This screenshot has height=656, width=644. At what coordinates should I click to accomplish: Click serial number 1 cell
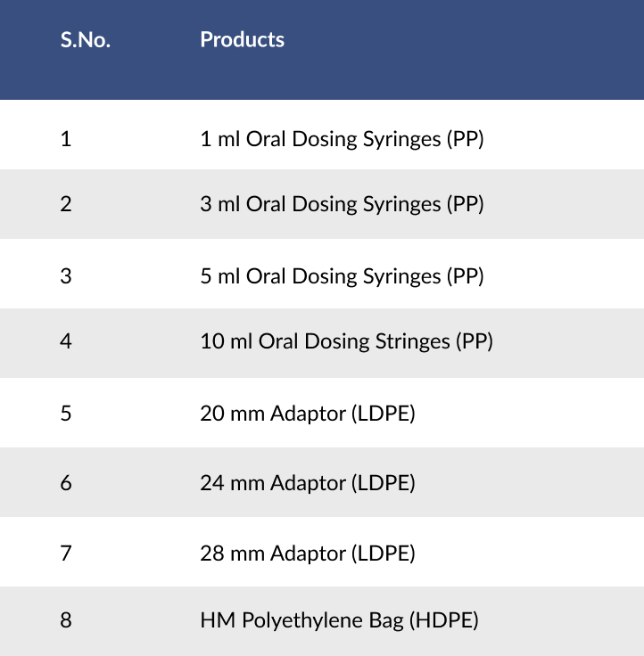[66, 139]
